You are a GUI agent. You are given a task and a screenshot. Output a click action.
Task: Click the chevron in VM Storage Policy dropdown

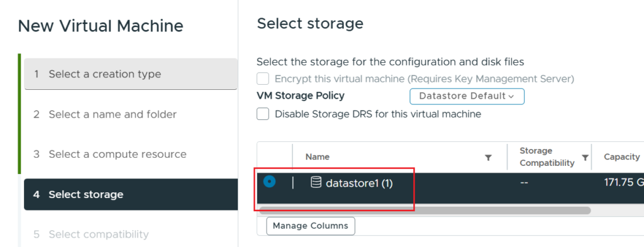pyautogui.click(x=511, y=97)
